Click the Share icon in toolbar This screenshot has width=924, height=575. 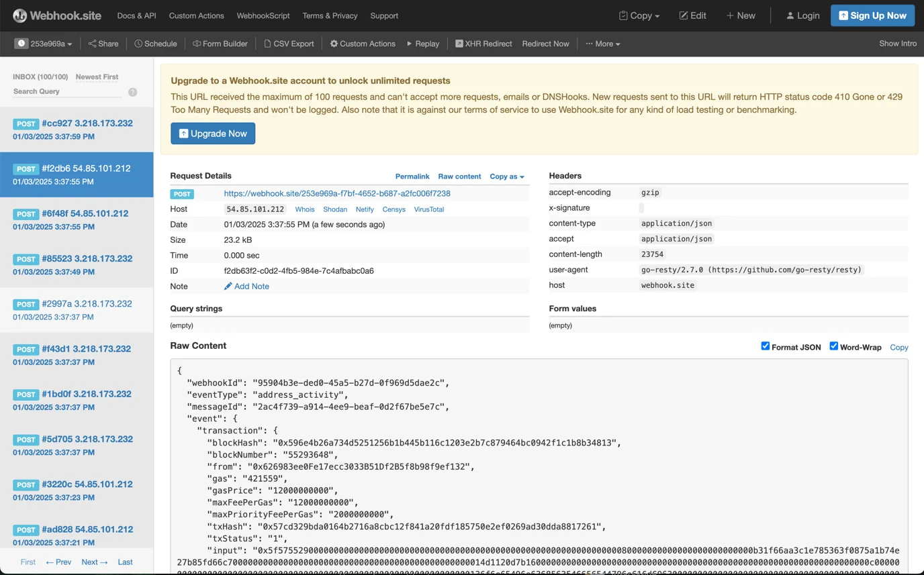pos(92,44)
